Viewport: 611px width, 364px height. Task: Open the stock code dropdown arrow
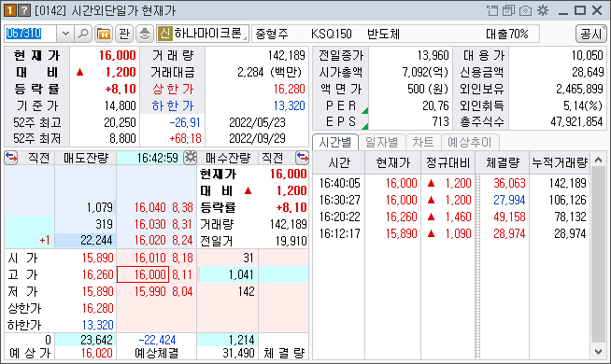pyautogui.click(x=65, y=34)
